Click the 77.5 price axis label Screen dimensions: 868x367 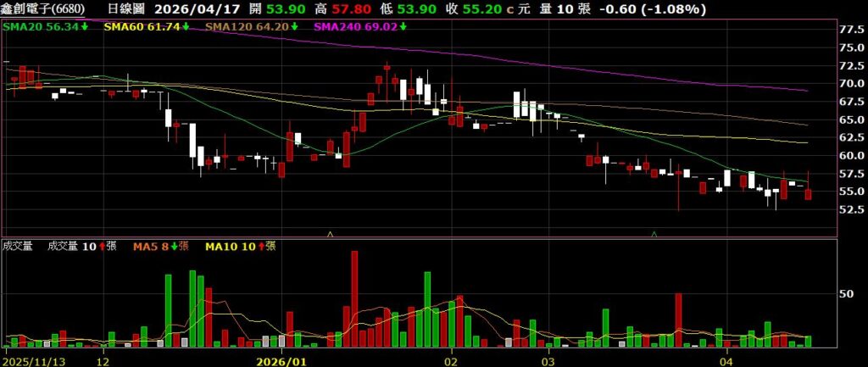pos(852,29)
